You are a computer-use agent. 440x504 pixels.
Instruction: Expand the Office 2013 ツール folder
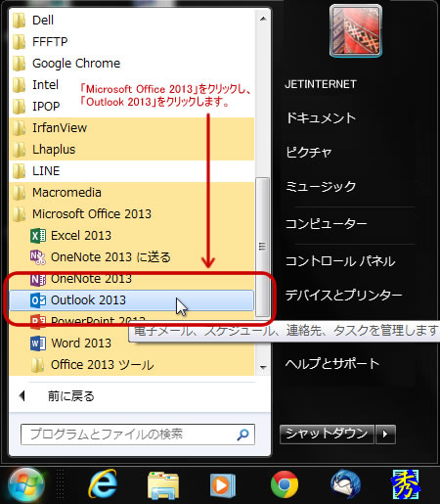coord(132,365)
